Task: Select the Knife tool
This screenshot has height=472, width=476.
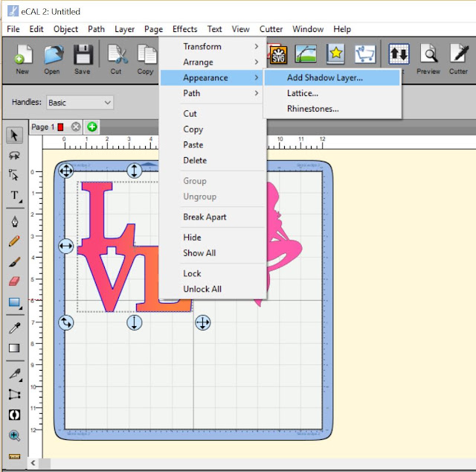Action: (x=15, y=374)
